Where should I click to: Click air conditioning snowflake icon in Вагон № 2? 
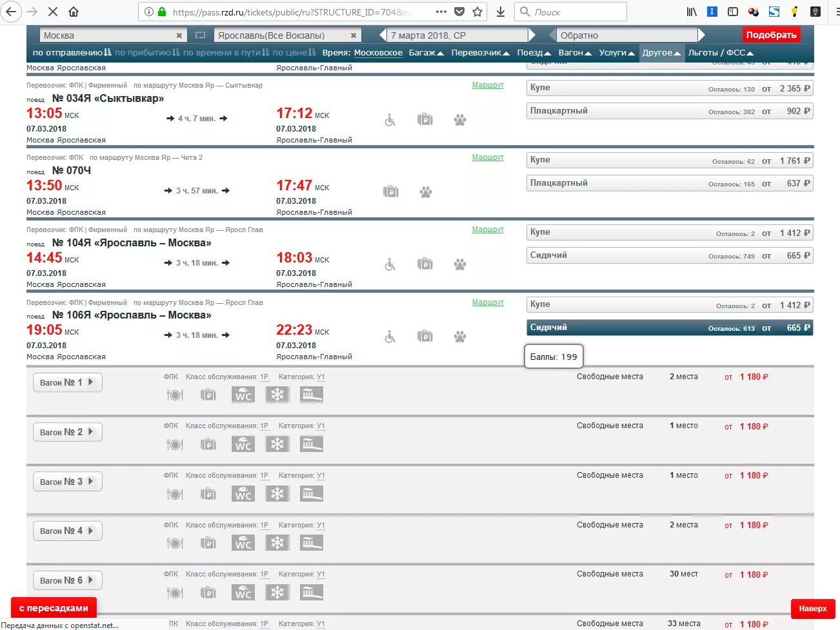pos(277,444)
